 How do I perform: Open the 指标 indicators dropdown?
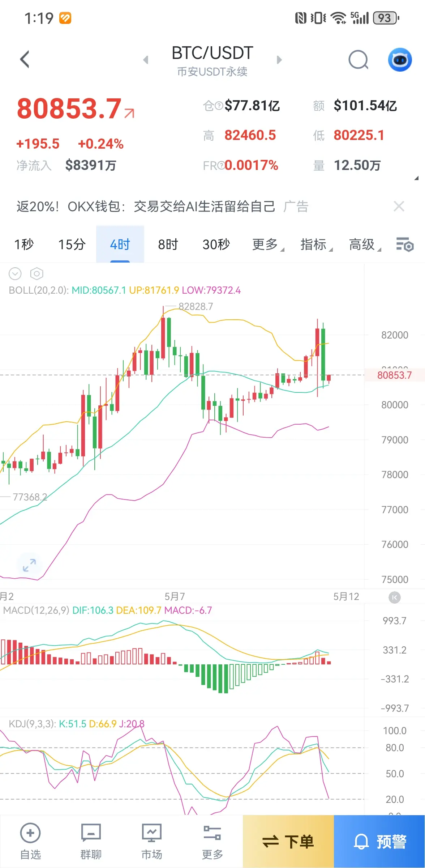316,245
